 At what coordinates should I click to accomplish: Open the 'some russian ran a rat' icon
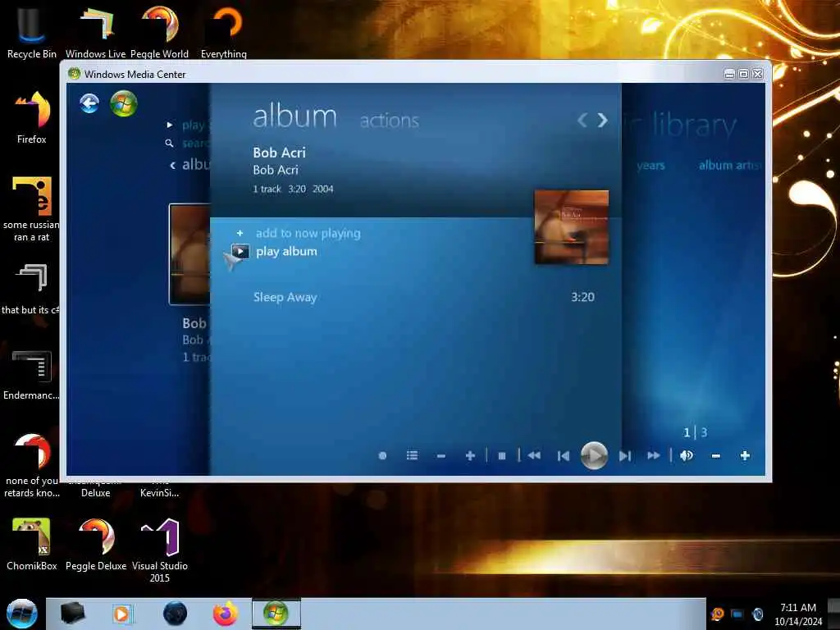coord(32,208)
